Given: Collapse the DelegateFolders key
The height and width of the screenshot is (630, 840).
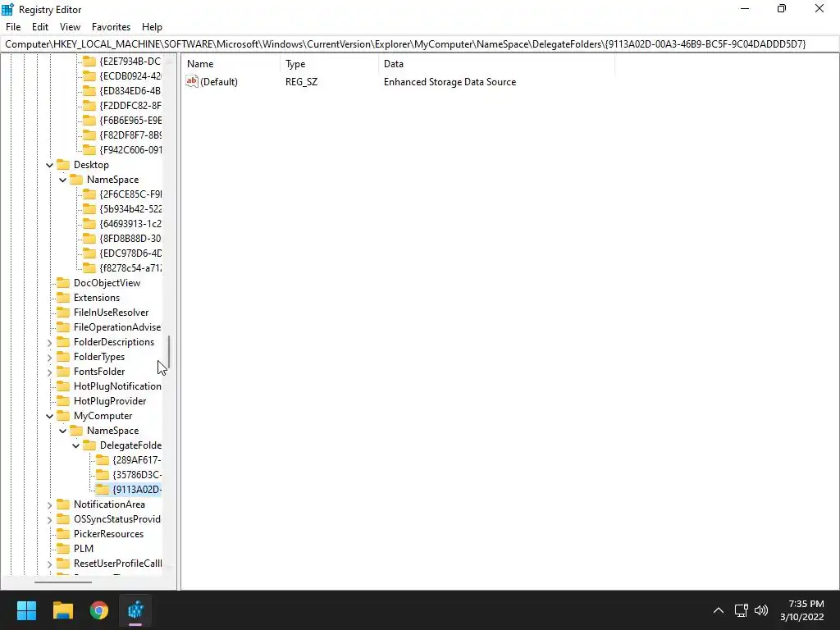Looking at the screenshot, I should pos(75,445).
